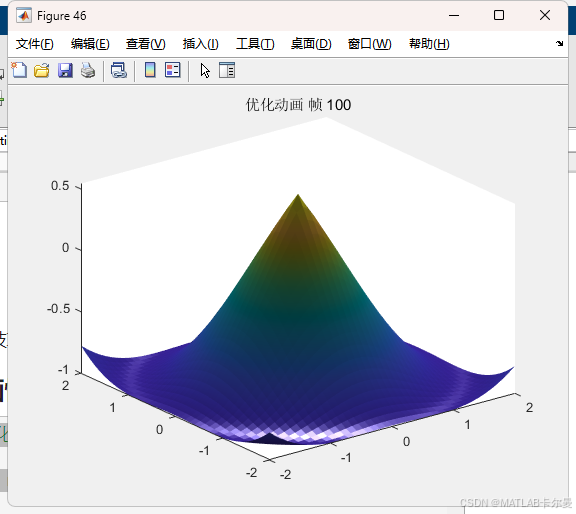This screenshot has width=576, height=514.
Task: Open the Property Inspector icon
Action: coord(227,70)
